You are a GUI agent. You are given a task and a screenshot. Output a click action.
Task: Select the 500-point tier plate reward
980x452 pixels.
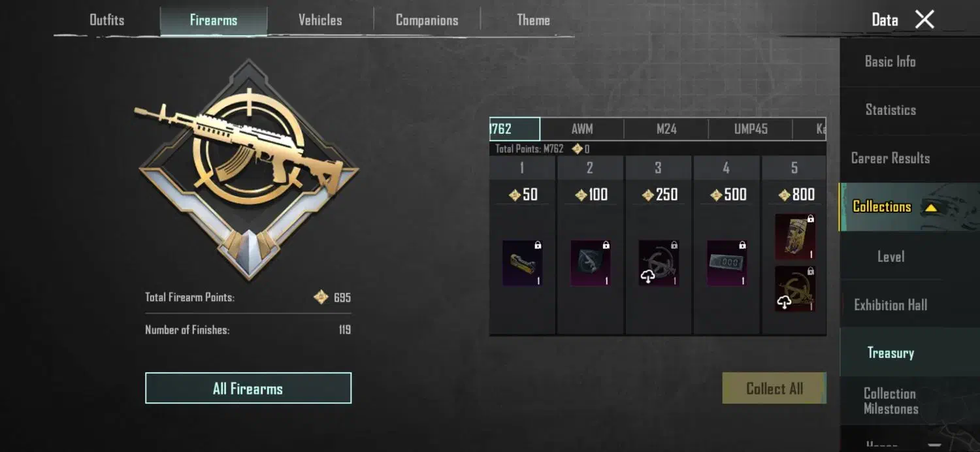point(727,263)
